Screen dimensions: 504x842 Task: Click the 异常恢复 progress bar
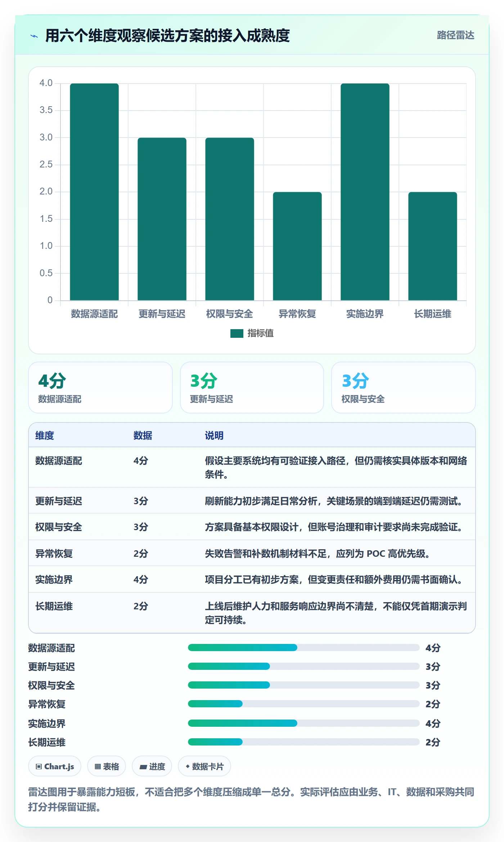(303, 704)
